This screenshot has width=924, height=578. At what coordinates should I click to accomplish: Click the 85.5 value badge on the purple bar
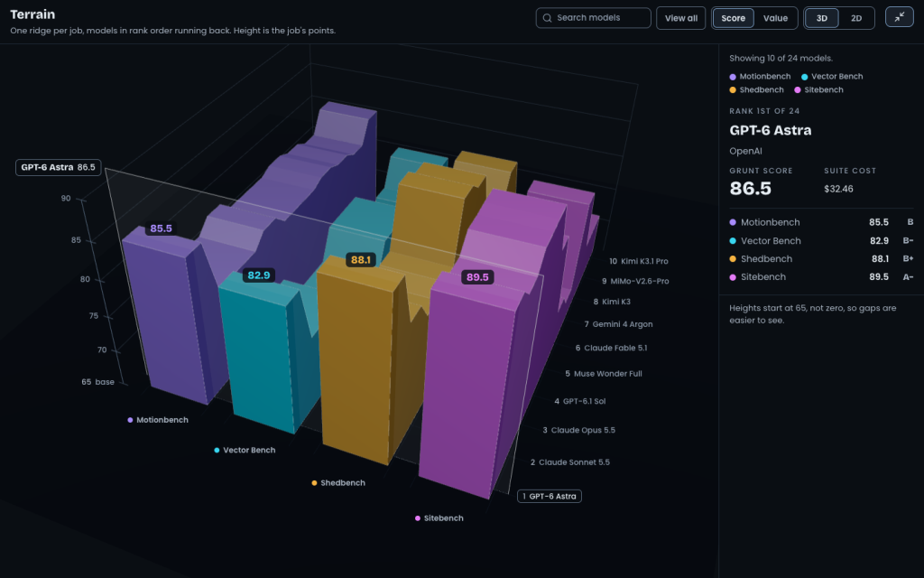pos(161,228)
